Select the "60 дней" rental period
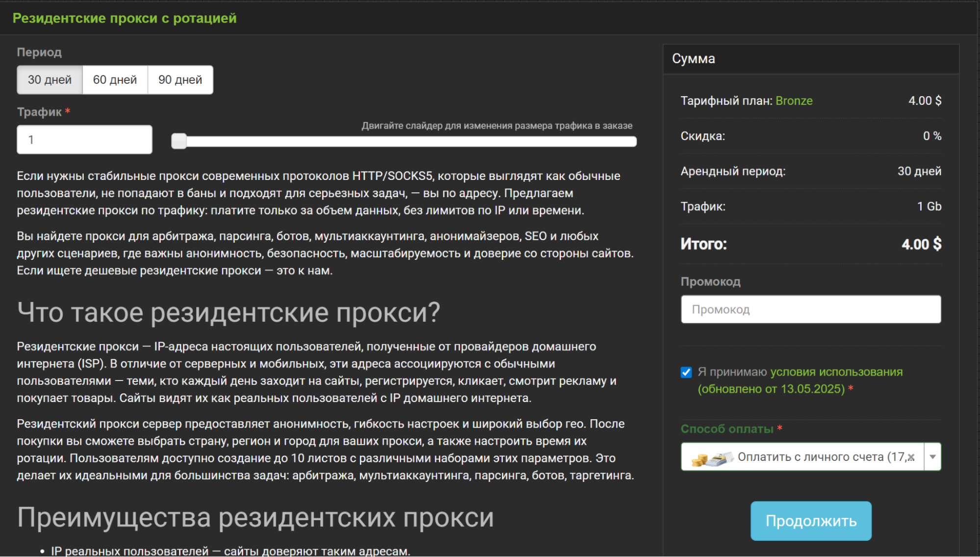Screen dimensions: 980x557 click(115, 79)
